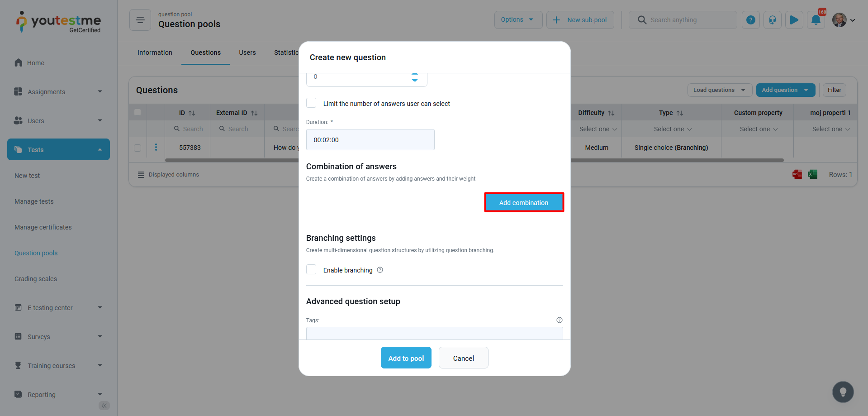Viewport: 868px width, 416px height.
Task: Open Question pools in sidebar
Action: click(x=36, y=253)
